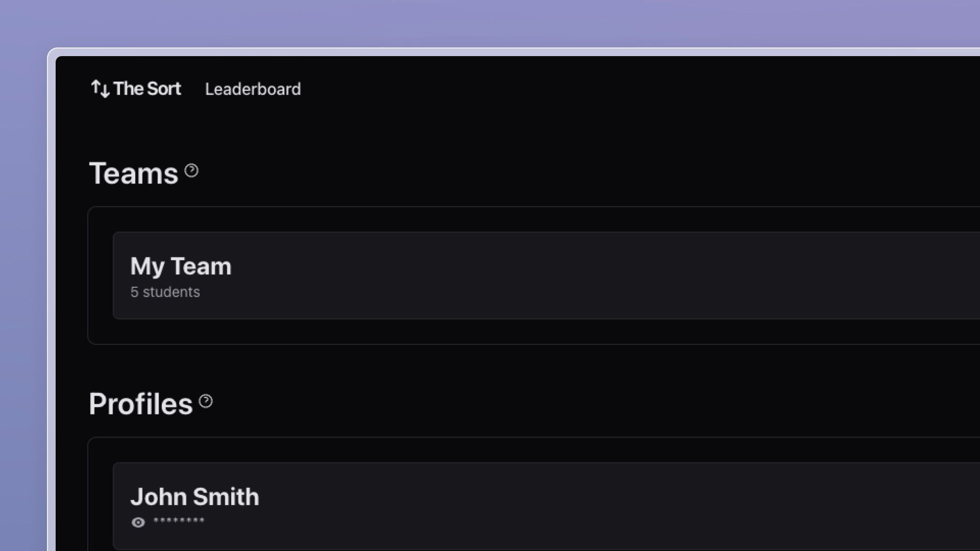This screenshot has height=551, width=980.
Task: Click empty area of the Teams panel border
Action: (x=100, y=275)
